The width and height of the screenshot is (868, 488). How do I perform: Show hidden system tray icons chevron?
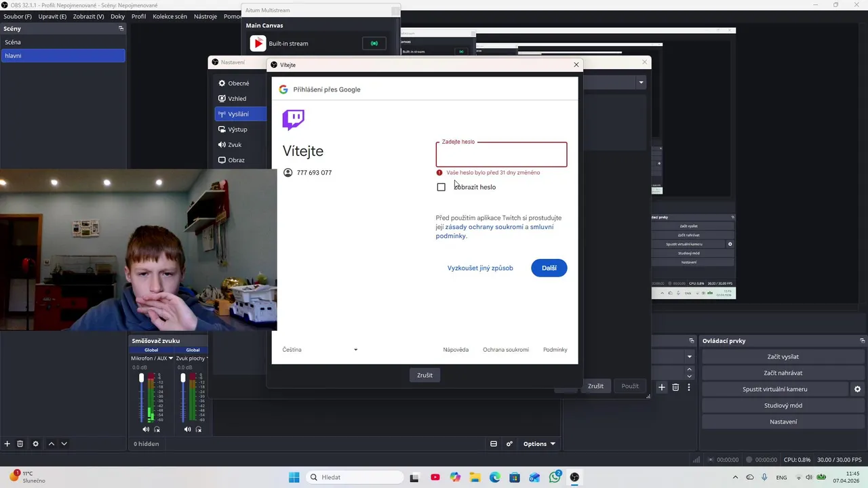(736, 477)
